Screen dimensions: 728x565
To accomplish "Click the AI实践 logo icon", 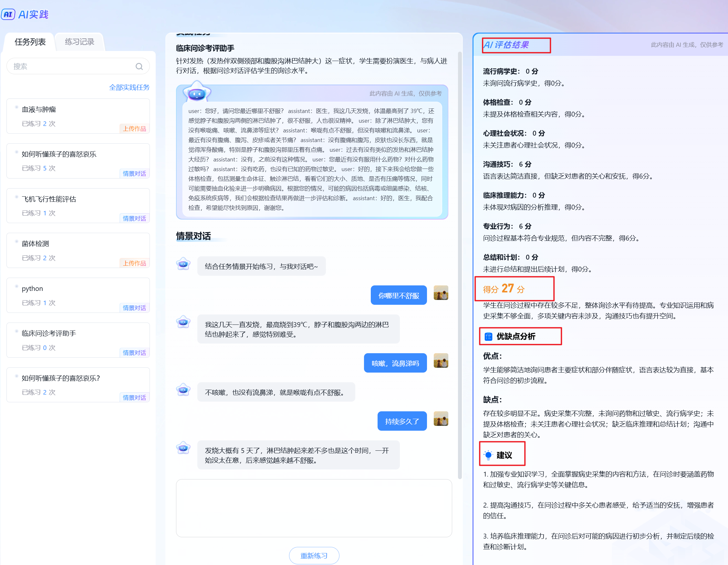I will pos(8,14).
